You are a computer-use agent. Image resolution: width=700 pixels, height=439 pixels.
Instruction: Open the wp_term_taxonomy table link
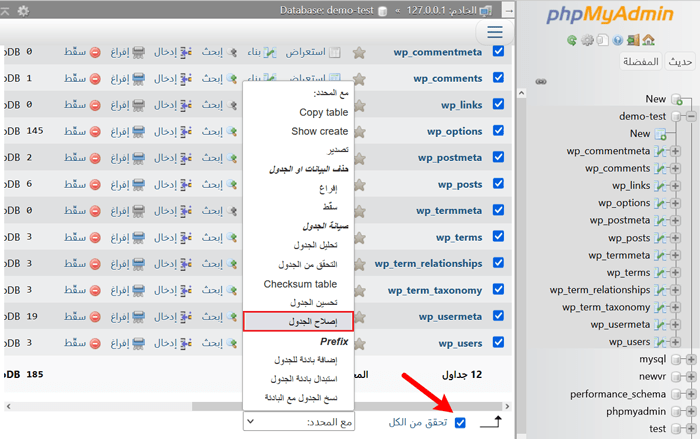[435, 290]
